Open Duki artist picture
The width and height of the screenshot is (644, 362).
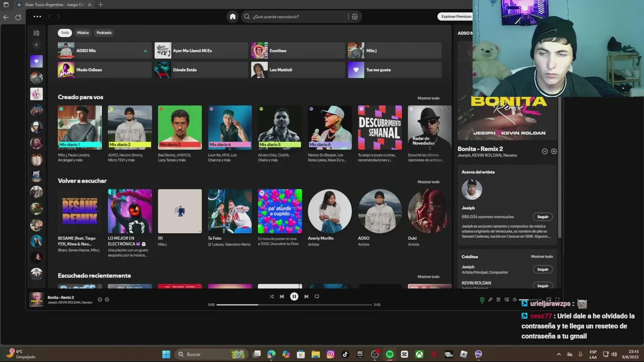(429, 211)
